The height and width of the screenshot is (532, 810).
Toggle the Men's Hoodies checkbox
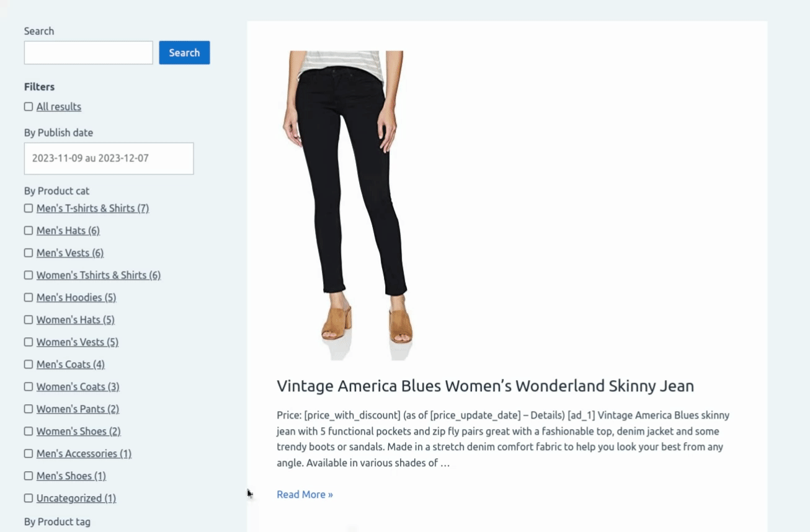(x=29, y=298)
